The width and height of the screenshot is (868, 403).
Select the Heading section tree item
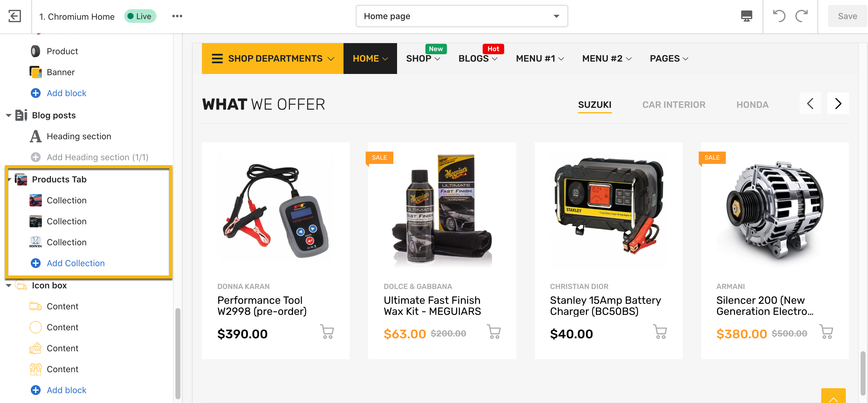click(79, 136)
